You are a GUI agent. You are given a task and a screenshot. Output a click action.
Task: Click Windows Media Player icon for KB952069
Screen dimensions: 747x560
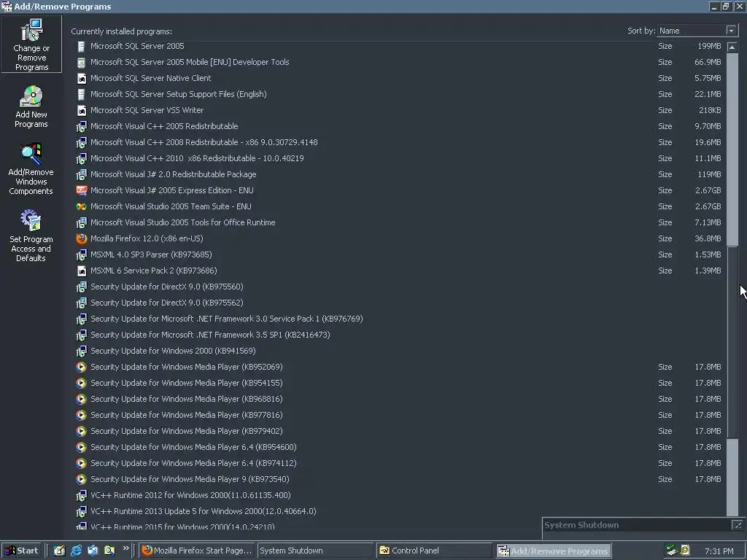(x=82, y=367)
